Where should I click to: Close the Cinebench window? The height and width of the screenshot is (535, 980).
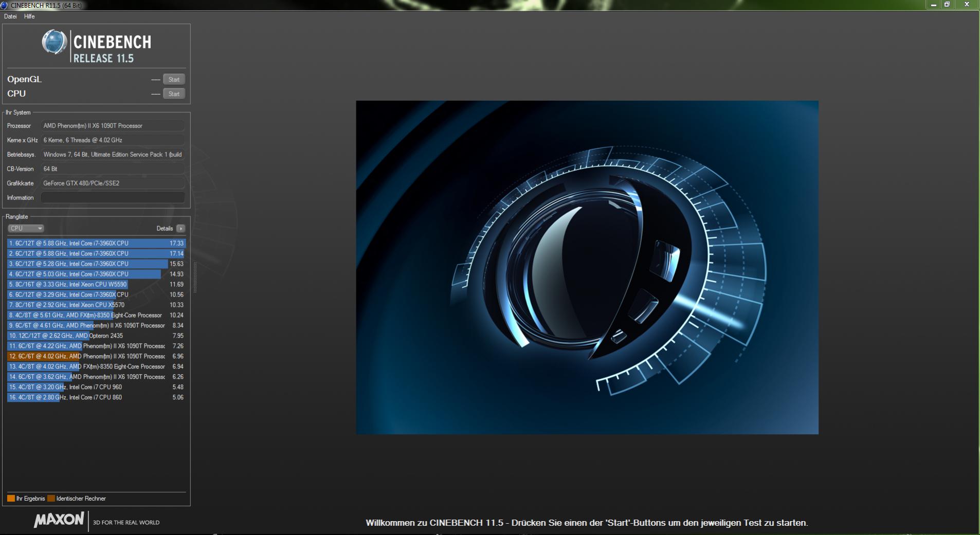pyautogui.click(x=967, y=5)
